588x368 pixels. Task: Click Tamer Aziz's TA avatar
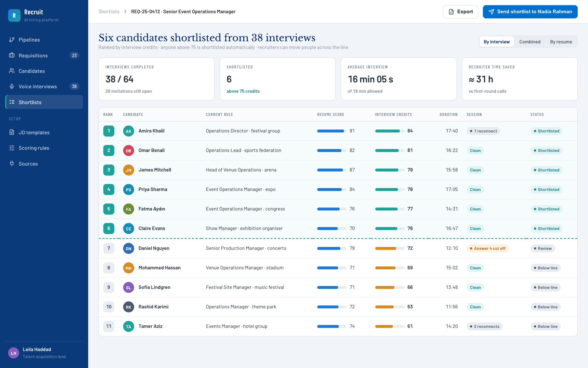click(x=129, y=326)
